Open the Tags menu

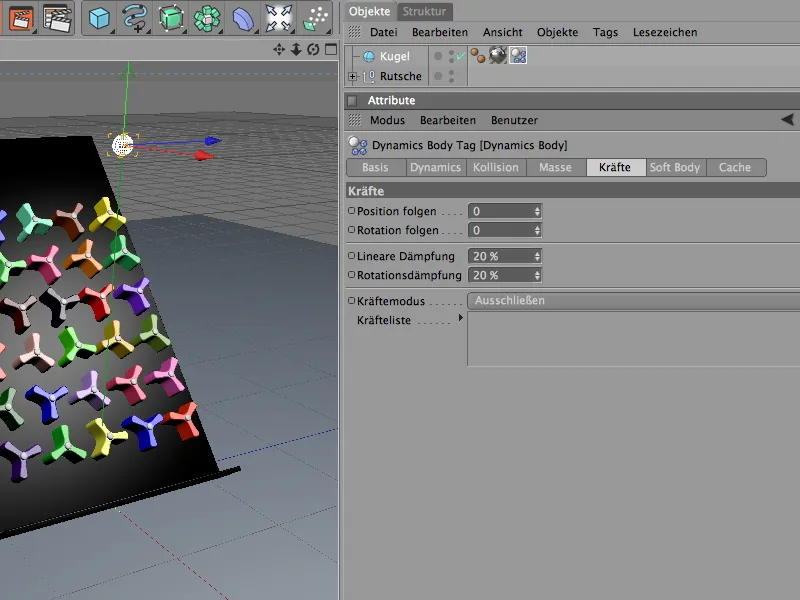click(x=605, y=33)
